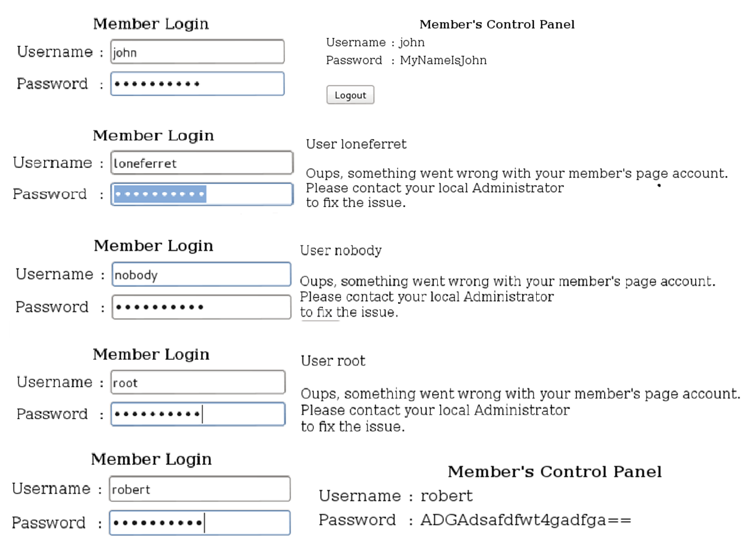This screenshot has width=750, height=560.
Task: Click the Password field below root username
Action: [198, 414]
